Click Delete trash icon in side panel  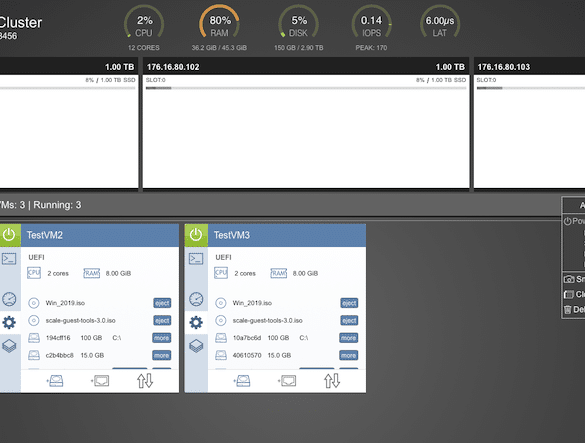[x=568, y=310]
